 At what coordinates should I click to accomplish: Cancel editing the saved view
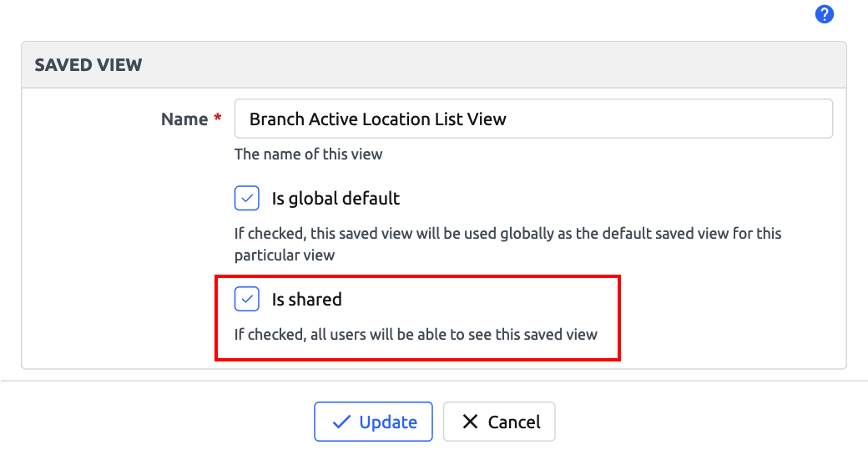coord(499,422)
